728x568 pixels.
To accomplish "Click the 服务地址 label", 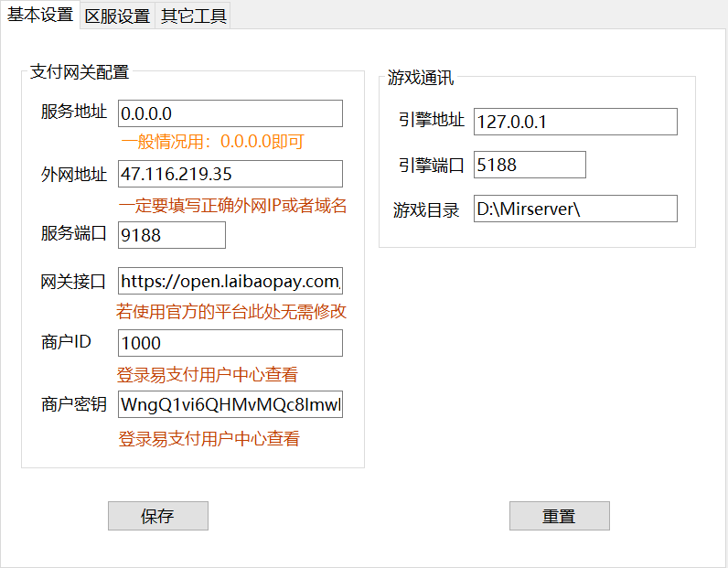I will point(74,112).
